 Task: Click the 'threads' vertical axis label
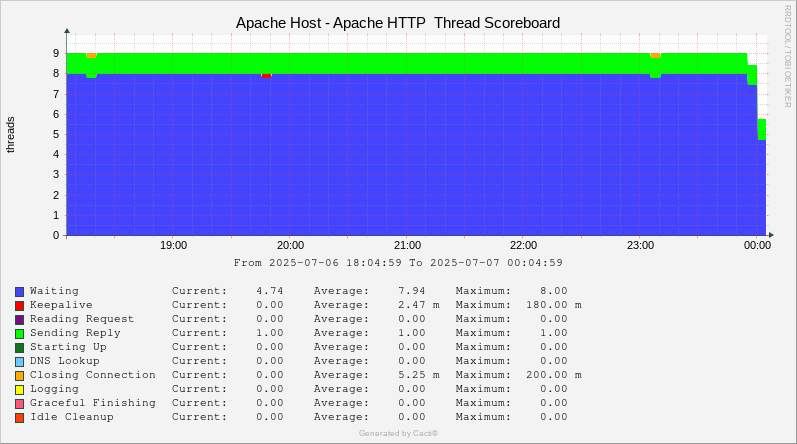[x=10, y=135]
